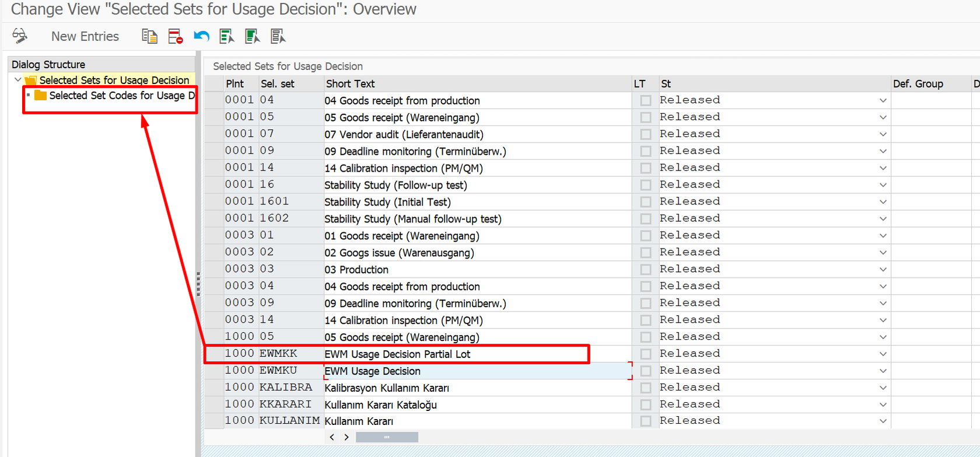Tick LT checkbox for Kalibrasyon Kullanım Kararı
The image size is (980, 457).
pyautogui.click(x=645, y=388)
